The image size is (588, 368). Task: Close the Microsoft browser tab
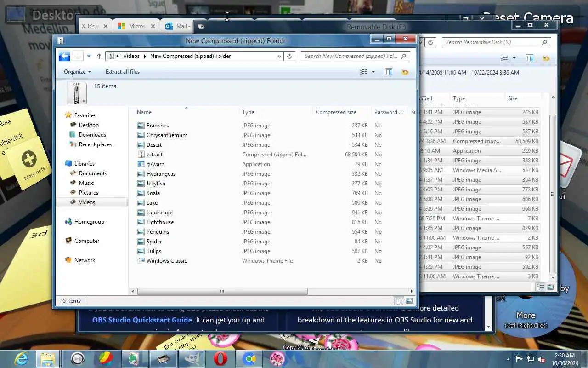coord(153,26)
